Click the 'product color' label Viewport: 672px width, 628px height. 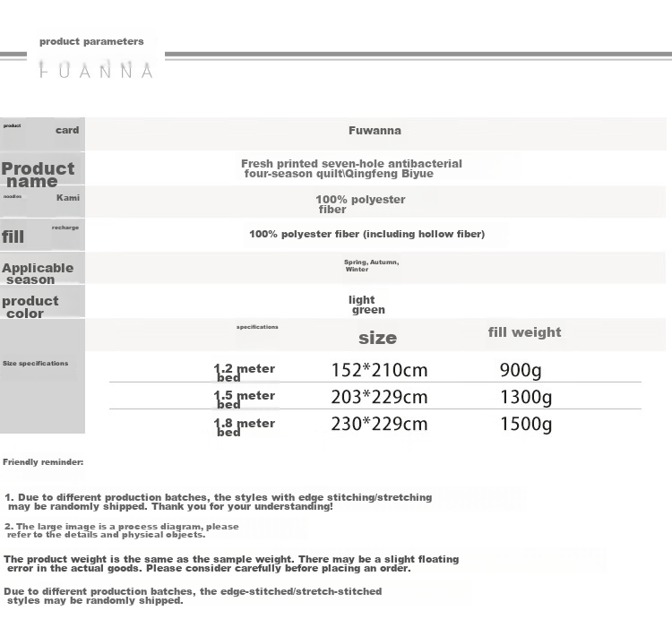pos(30,306)
